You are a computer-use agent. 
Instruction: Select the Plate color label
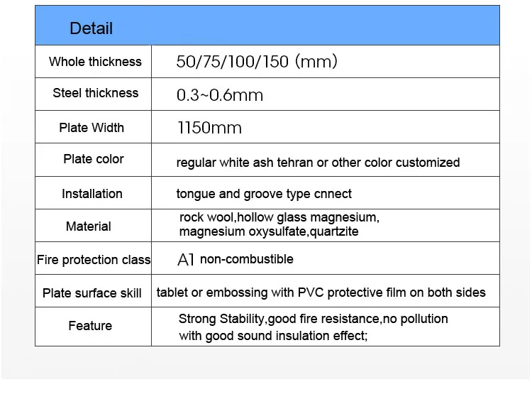(94, 159)
